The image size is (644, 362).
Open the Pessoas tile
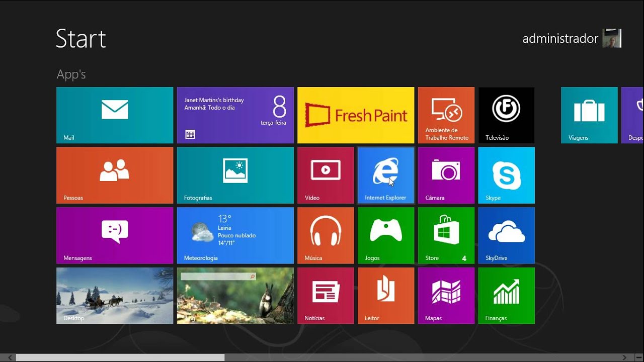tap(115, 175)
